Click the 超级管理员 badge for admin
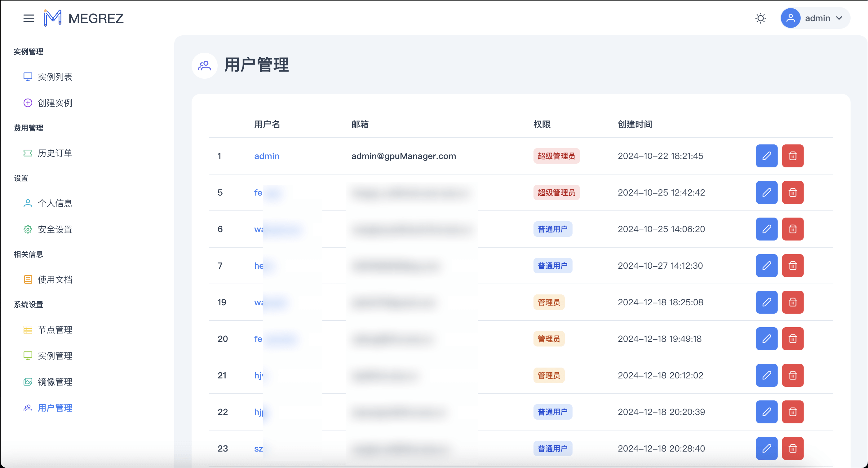 point(556,156)
